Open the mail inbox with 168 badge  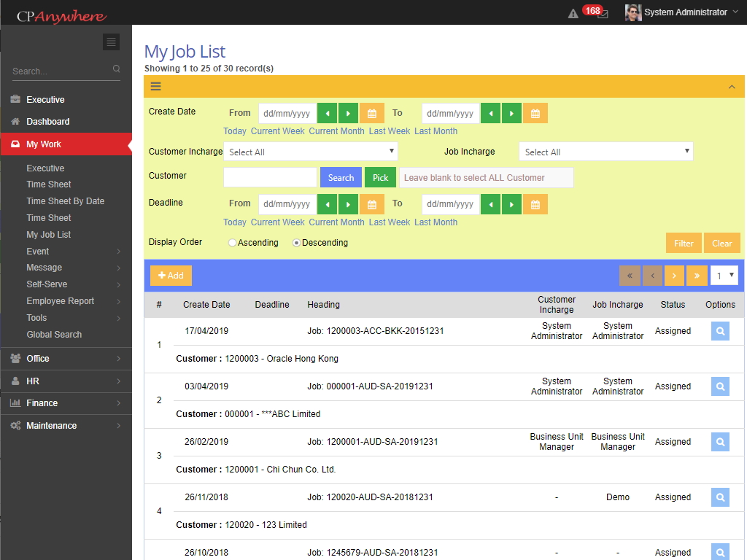click(602, 13)
